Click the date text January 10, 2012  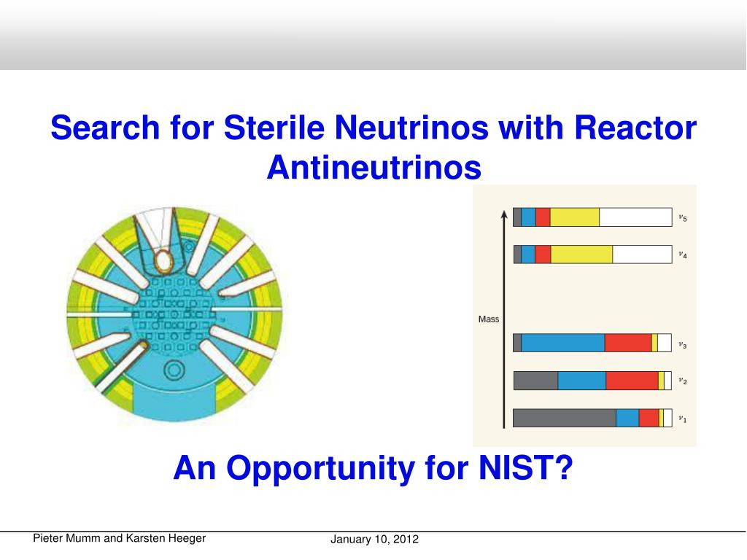[x=376, y=539]
